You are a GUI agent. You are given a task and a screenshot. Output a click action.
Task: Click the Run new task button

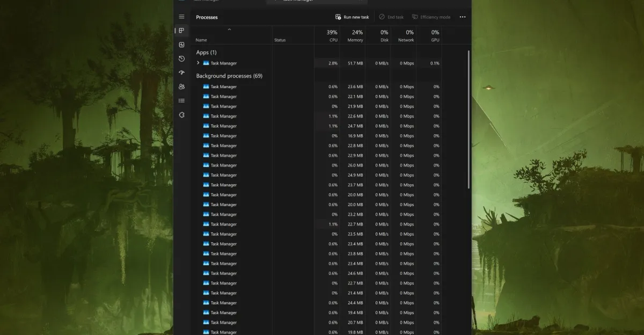point(353,17)
